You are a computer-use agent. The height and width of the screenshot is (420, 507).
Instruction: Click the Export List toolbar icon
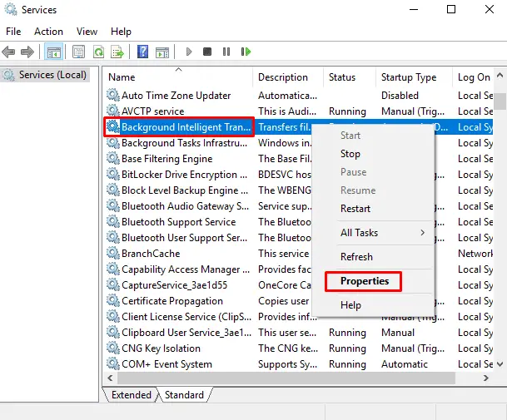coord(117,52)
